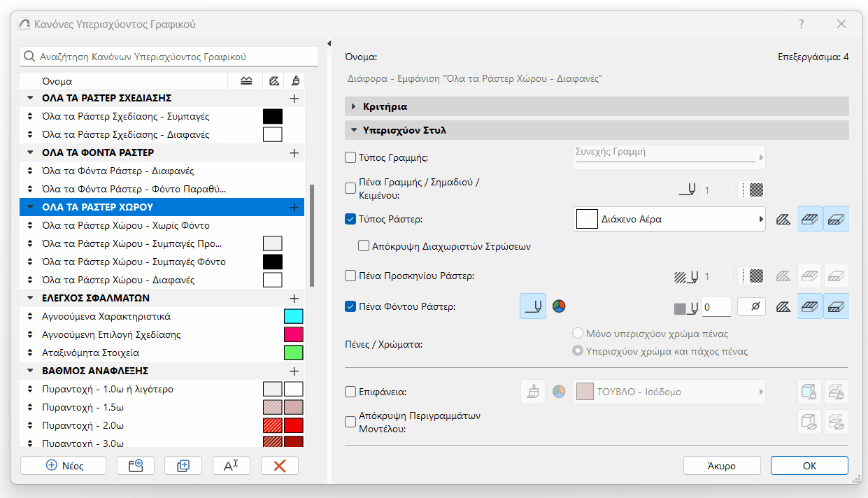Click the background pen number field
Image resolution: width=868 pixels, height=498 pixels.
[x=716, y=306]
